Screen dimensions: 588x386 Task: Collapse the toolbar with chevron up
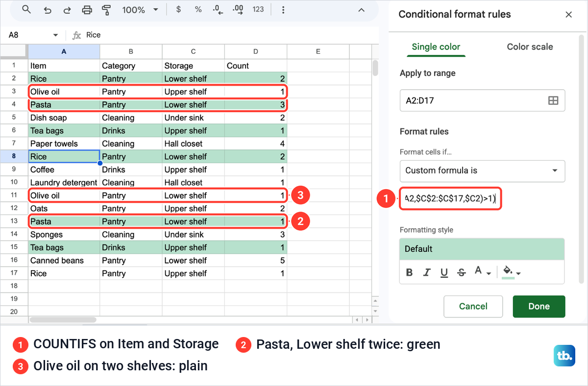click(361, 10)
